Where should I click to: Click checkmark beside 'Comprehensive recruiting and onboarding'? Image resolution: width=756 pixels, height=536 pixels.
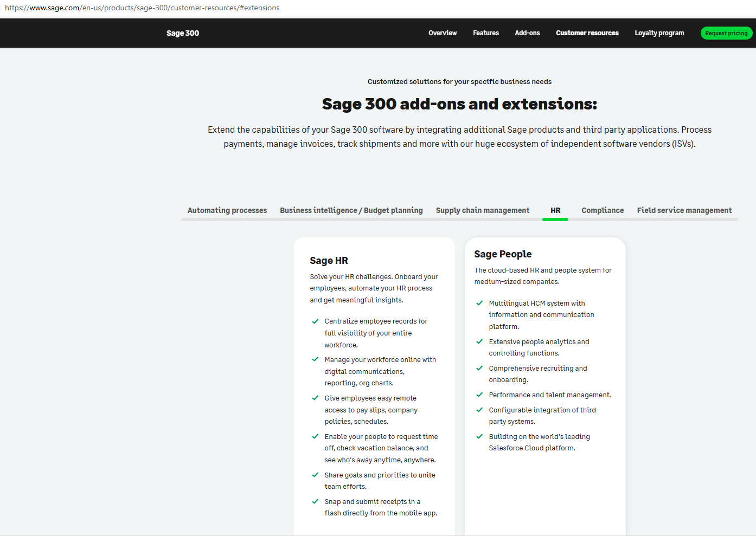[479, 368]
